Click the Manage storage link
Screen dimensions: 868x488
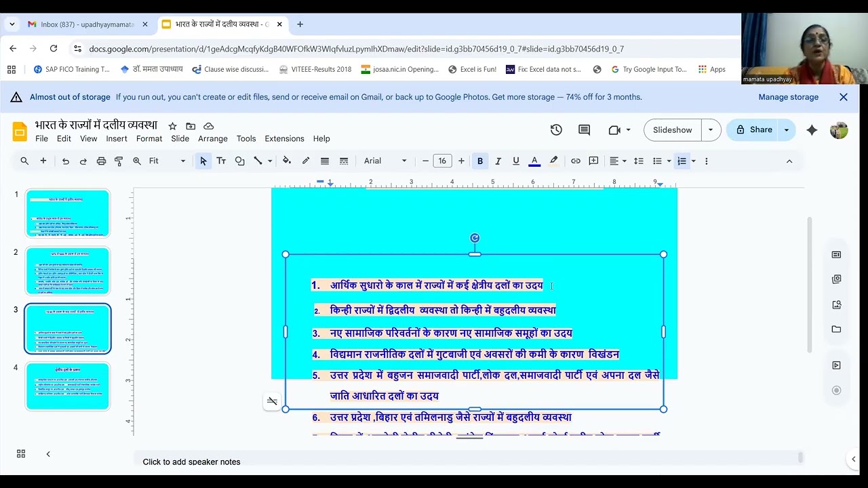tap(789, 97)
